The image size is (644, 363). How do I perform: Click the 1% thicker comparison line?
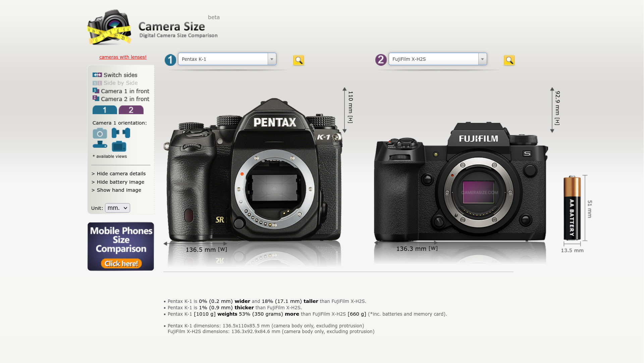point(235,308)
